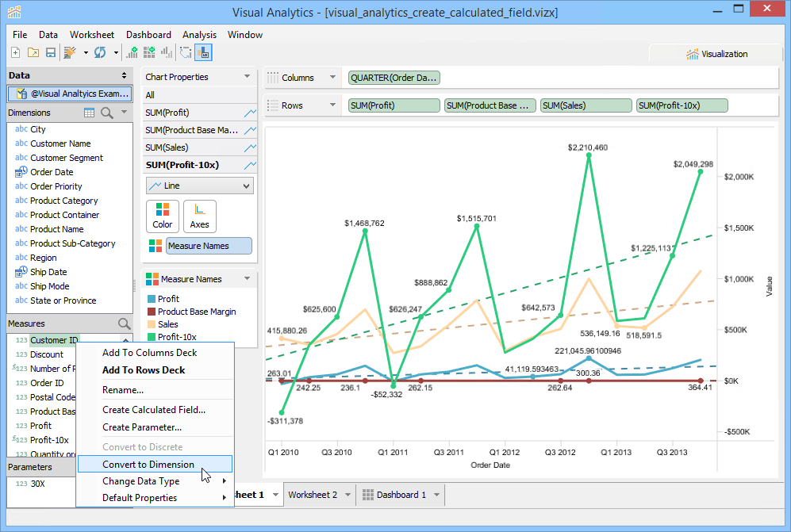This screenshot has width=791, height=532.
Task: Select Create Calculated Field... in context menu
Action: (x=155, y=410)
